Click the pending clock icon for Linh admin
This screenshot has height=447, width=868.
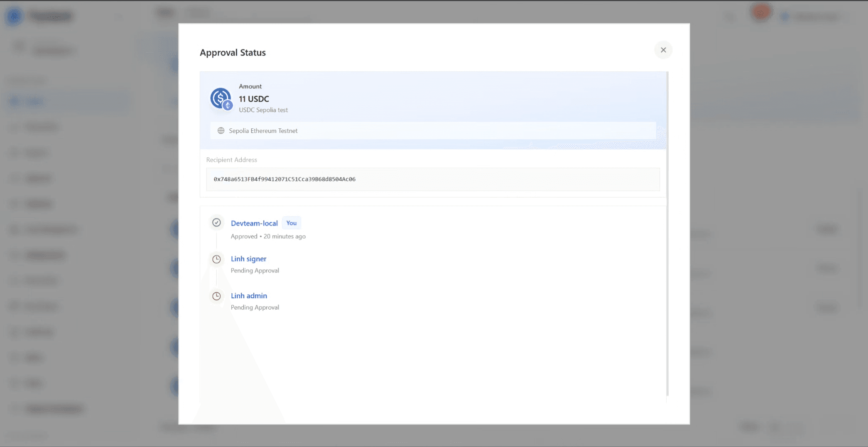click(x=216, y=296)
